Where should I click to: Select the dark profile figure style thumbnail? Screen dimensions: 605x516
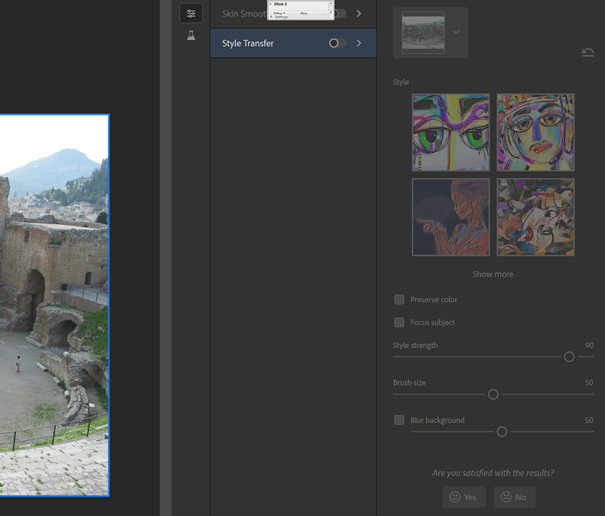[x=451, y=217]
